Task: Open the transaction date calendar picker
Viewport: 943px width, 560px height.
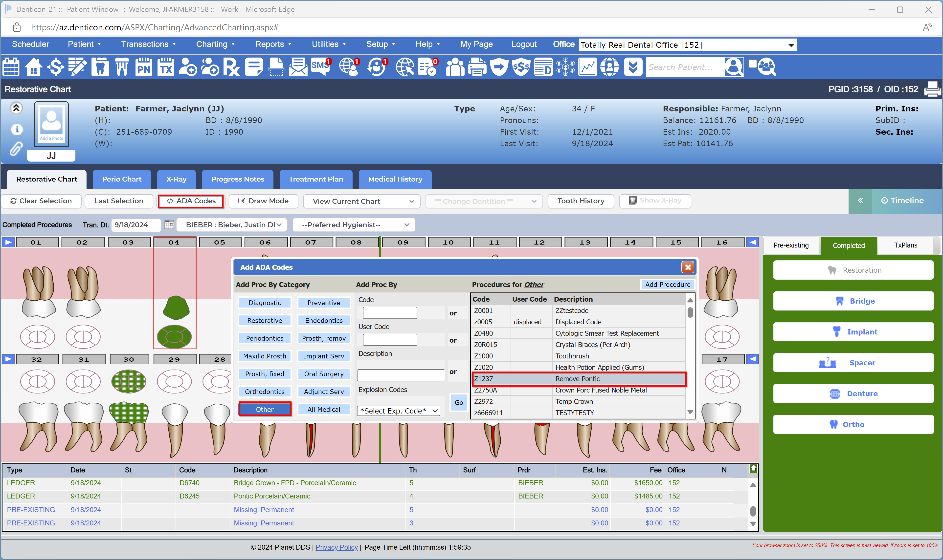Action: tap(169, 225)
